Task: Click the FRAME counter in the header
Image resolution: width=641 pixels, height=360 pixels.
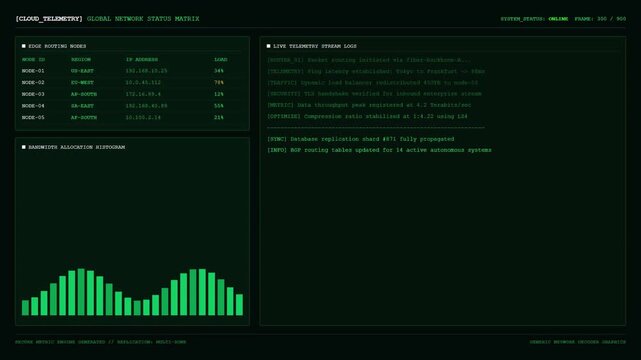Action: [x=600, y=19]
